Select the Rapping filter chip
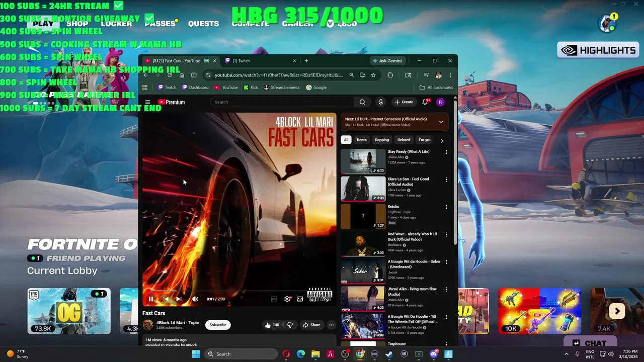644x362 pixels. coord(382,140)
